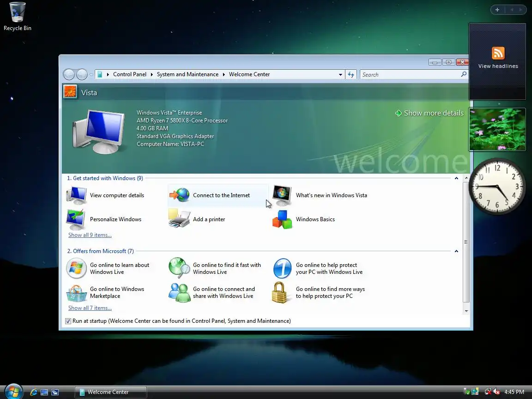Expand the arrow after System and Maintenance
Image resolution: width=532 pixels, height=399 pixels.
click(224, 74)
